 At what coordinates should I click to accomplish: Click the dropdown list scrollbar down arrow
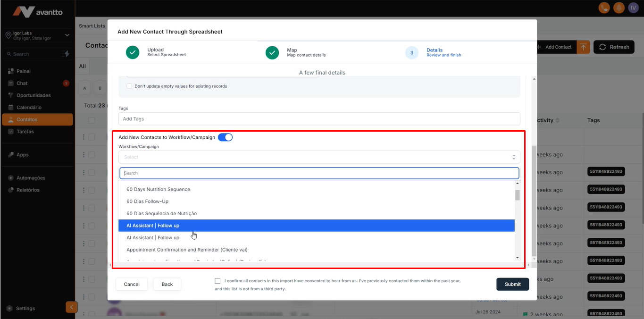[x=517, y=258]
